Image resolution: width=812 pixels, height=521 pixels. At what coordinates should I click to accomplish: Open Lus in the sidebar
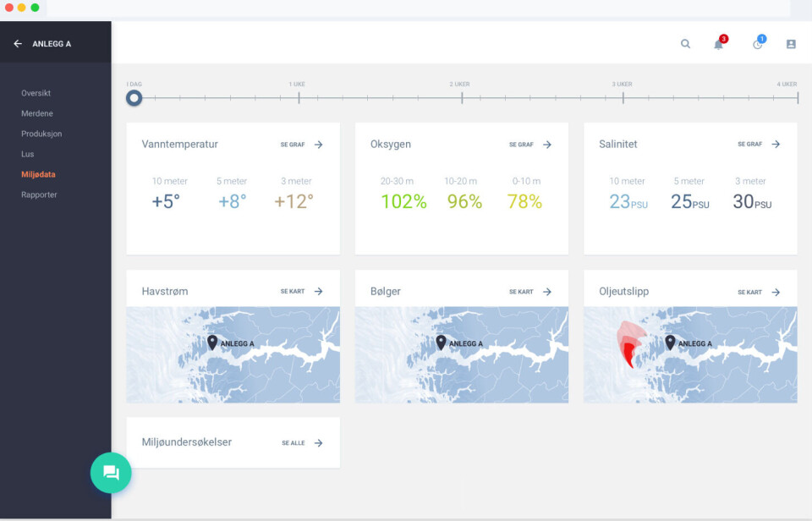click(28, 154)
